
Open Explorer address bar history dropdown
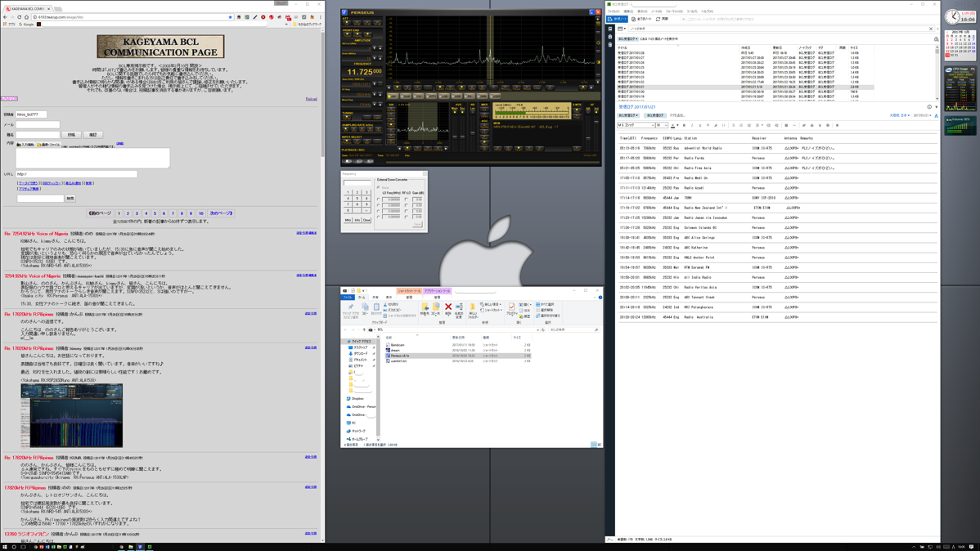click(538, 329)
